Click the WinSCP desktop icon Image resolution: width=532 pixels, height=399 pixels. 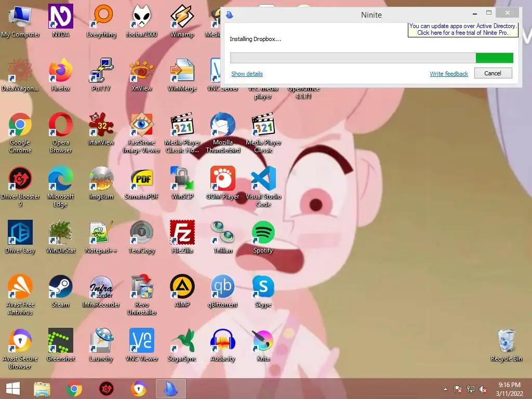pyautogui.click(x=182, y=182)
